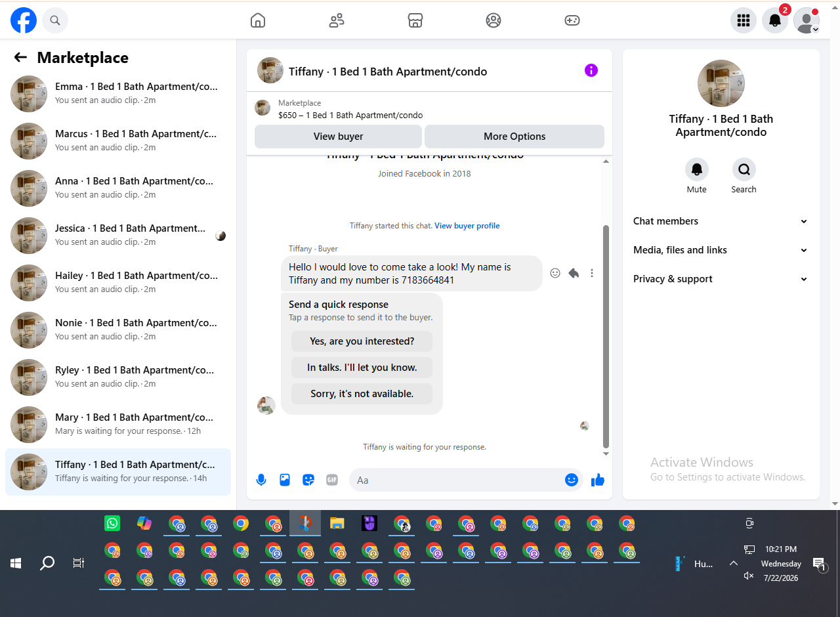Open Emma's apartment conversation
840x617 pixels.
coord(118,94)
